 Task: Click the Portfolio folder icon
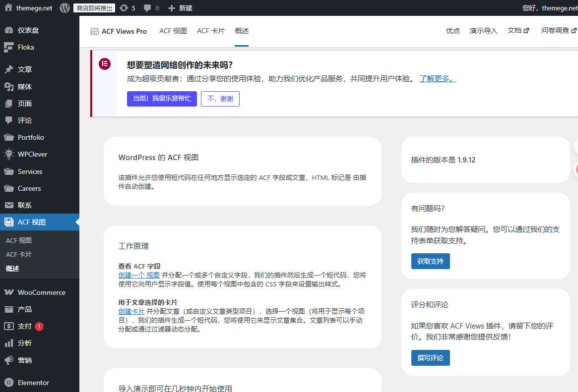[9, 137]
